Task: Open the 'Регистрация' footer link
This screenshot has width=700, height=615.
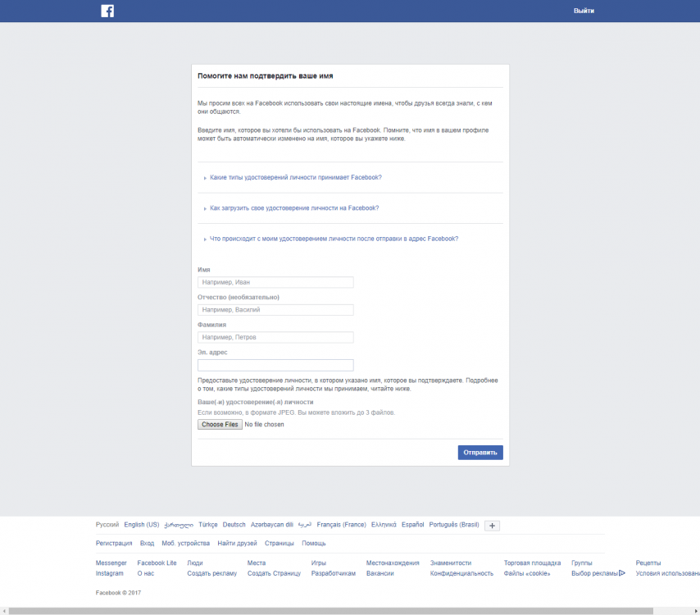Action: 114,543
